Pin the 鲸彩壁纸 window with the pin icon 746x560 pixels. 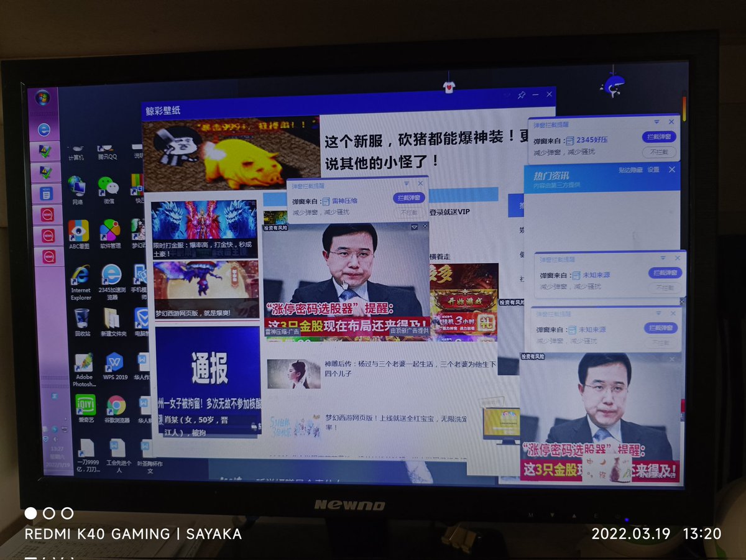pyautogui.click(x=522, y=95)
